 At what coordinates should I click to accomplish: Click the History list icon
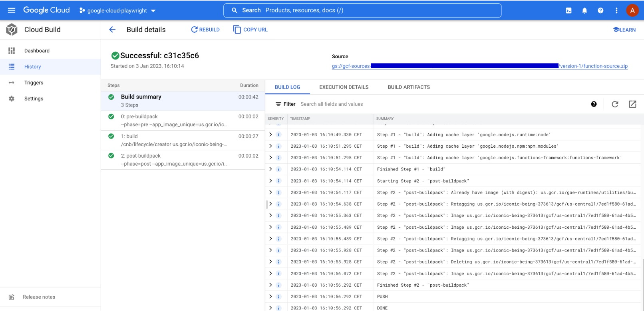(12, 67)
